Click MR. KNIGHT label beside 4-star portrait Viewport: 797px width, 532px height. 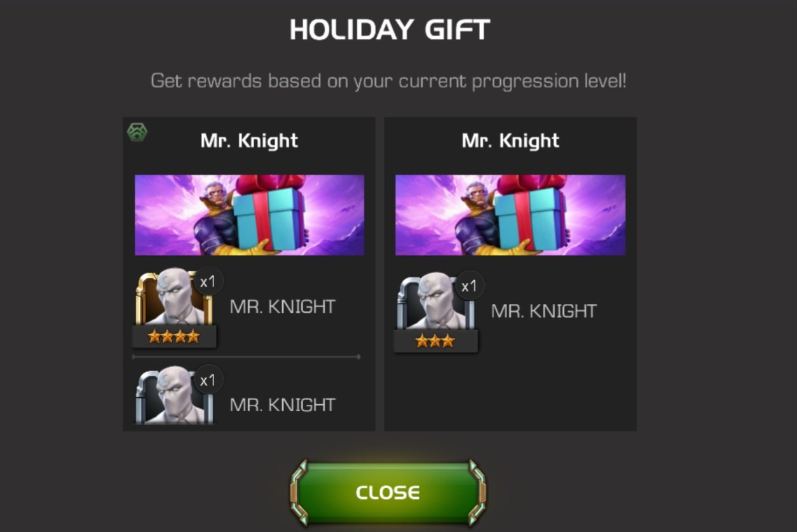pos(282,306)
